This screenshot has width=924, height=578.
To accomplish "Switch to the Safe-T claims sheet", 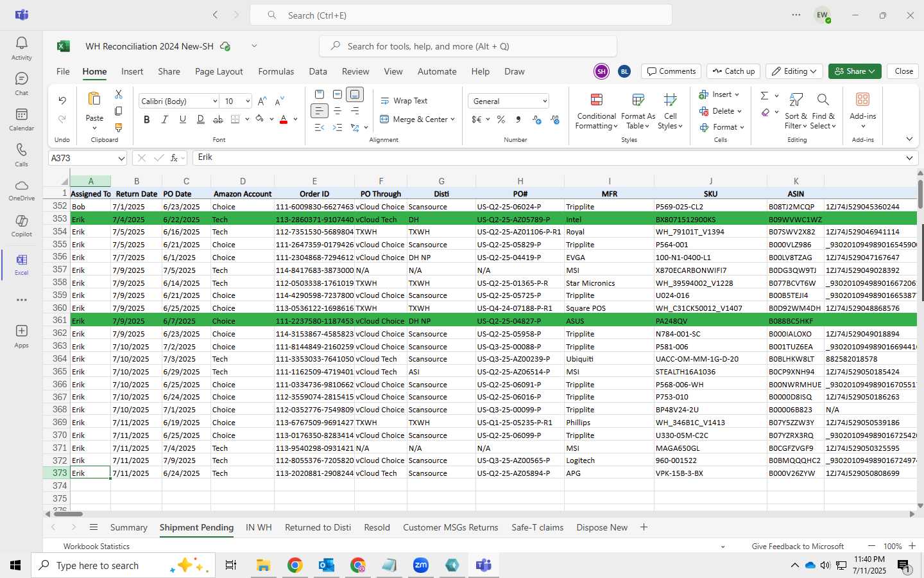I will [537, 527].
